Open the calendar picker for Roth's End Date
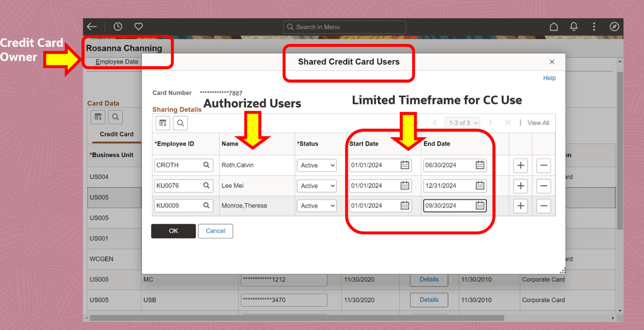Image resolution: width=644 pixels, height=330 pixels. click(x=480, y=165)
